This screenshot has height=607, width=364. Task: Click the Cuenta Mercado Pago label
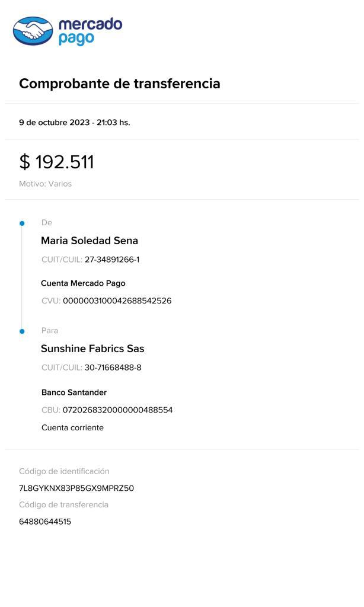[83, 283]
